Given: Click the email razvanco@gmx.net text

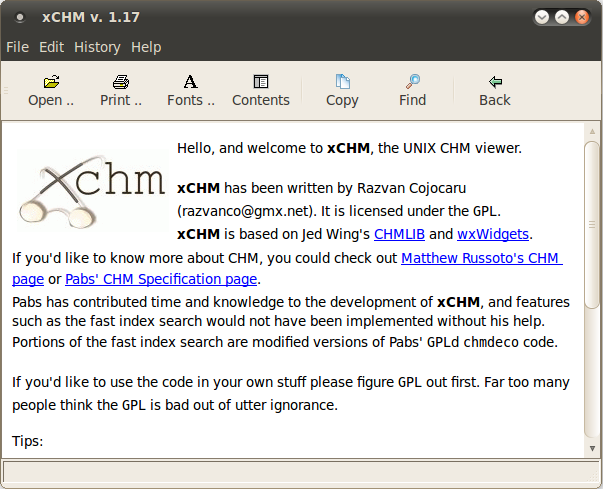Looking at the screenshot, I should (x=246, y=211).
